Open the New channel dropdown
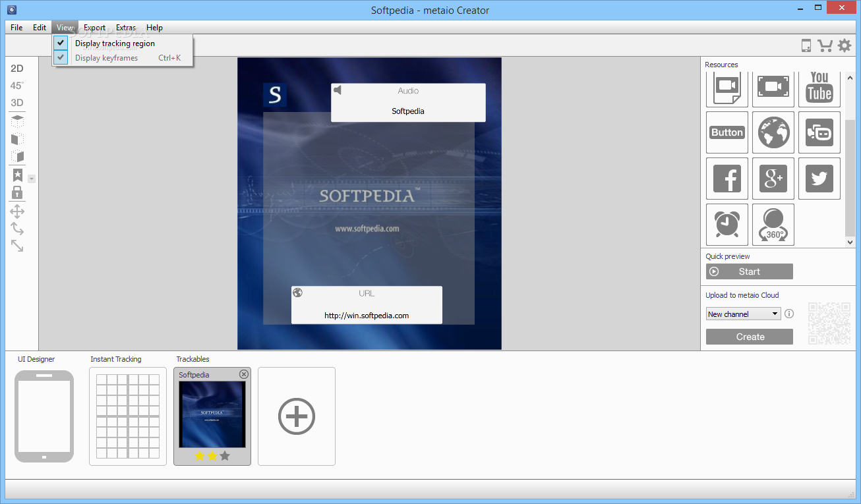Image resolution: width=861 pixels, height=504 pixels. click(x=743, y=314)
